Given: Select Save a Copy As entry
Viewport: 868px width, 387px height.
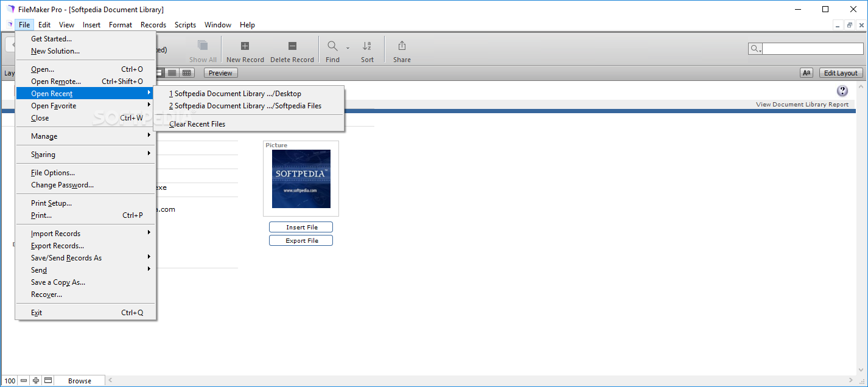Looking at the screenshot, I should 85,282.
